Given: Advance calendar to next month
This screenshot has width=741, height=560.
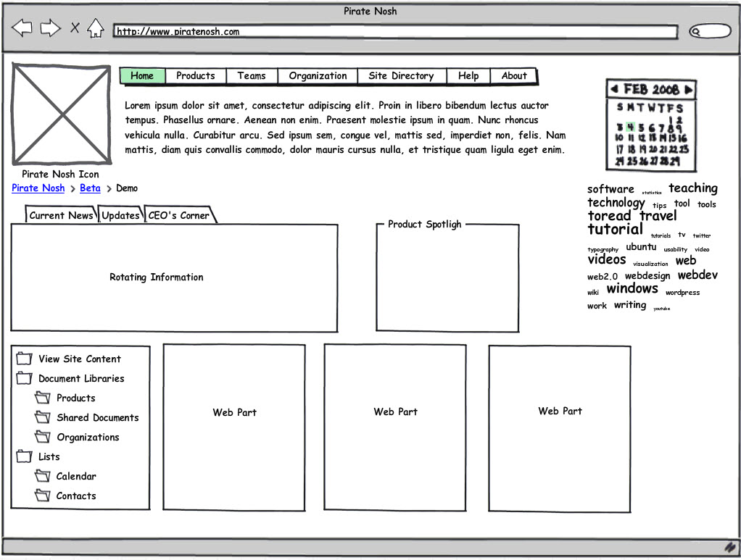Looking at the screenshot, I should tap(688, 89).
